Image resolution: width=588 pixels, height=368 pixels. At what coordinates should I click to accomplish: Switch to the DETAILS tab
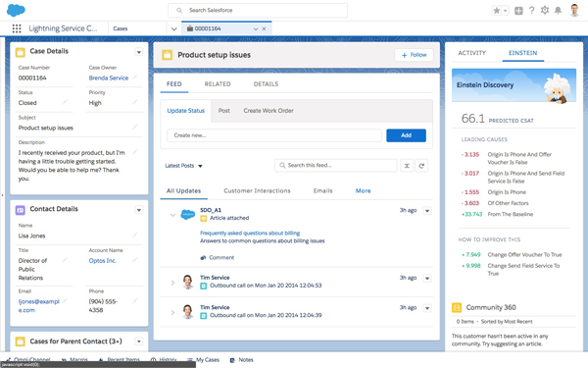(266, 84)
